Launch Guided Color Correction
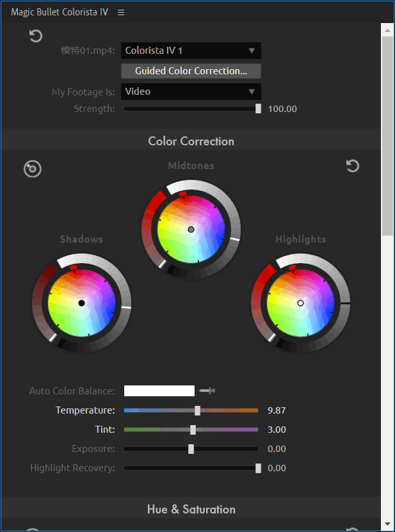This screenshot has width=395, height=532. 191,71
